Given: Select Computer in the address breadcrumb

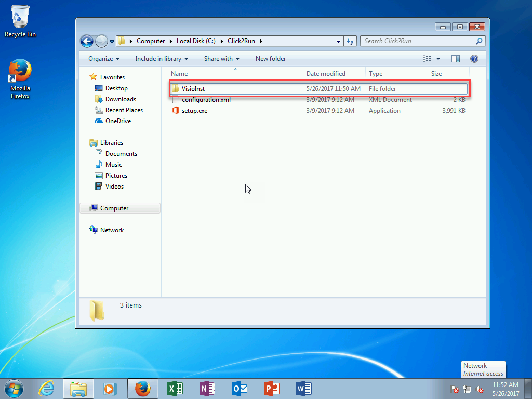Looking at the screenshot, I should 151,41.
